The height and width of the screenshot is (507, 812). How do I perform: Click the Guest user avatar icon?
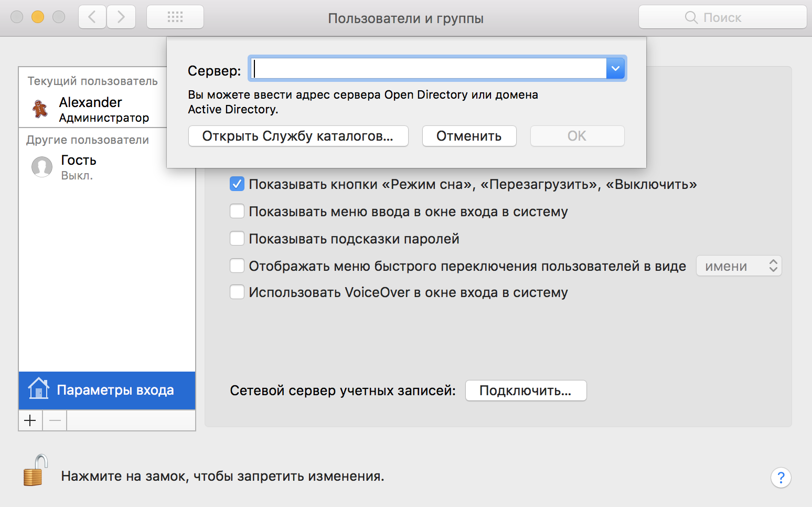tap(42, 167)
